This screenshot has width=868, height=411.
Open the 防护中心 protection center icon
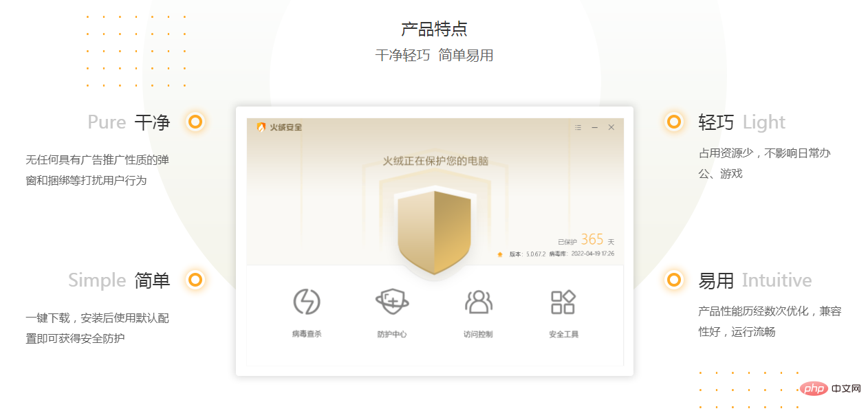click(x=392, y=302)
